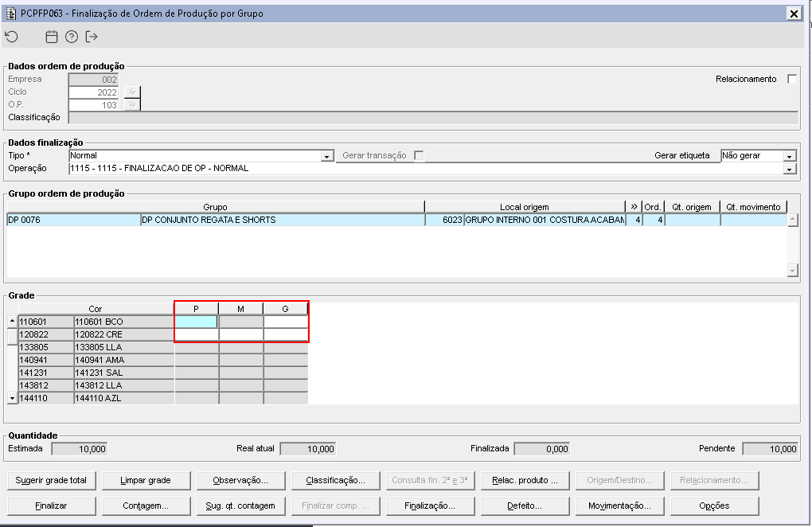
Task: Open Observação dialog button
Action: point(240,480)
